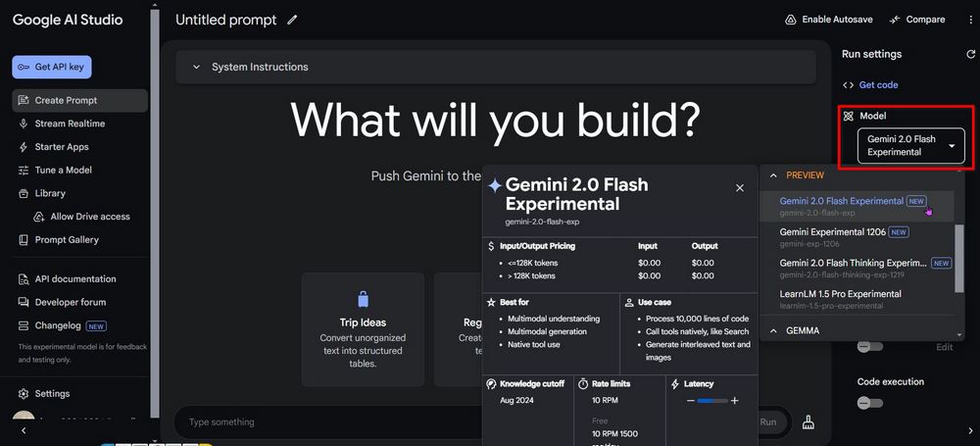Select Gemini 2.0 Flash Experimental in the list
The width and height of the screenshot is (980, 446).
pyautogui.click(x=857, y=207)
